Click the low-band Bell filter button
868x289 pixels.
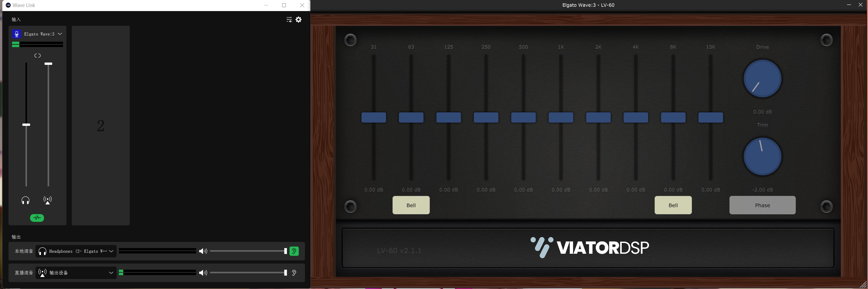pyautogui.click(x=411, y=205)
